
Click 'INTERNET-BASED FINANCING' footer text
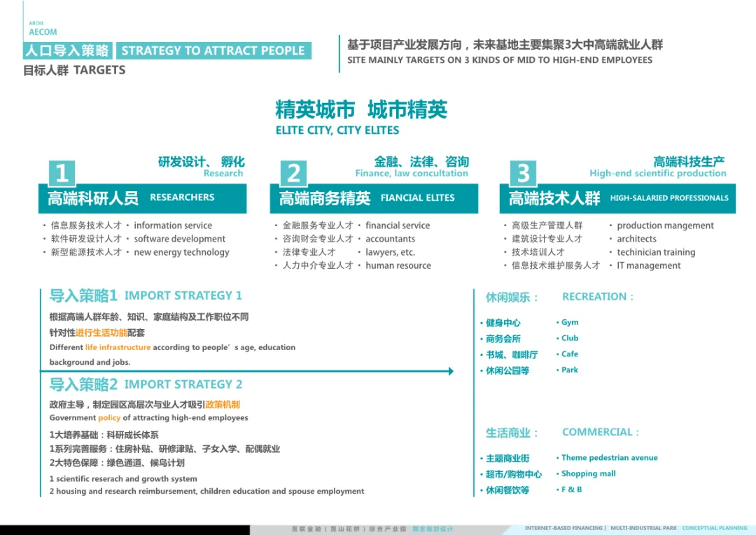563,528
